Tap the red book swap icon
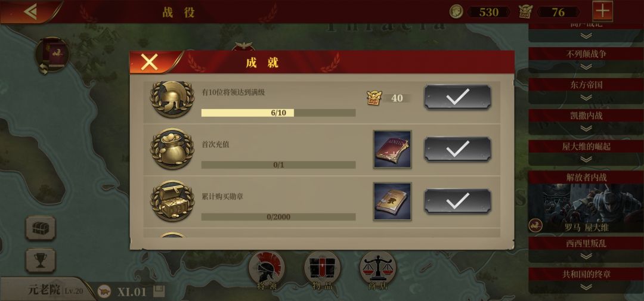Screen dimensions: 644x301 [x=52, y=56]
